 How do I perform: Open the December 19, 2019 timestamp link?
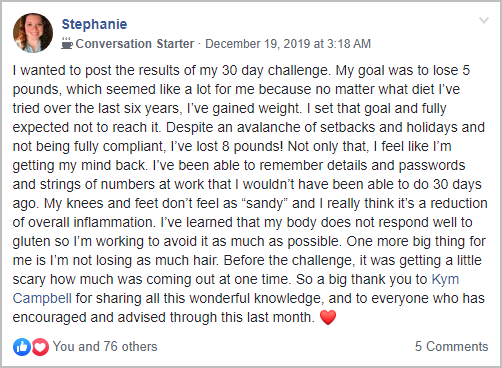pos(288,44)
